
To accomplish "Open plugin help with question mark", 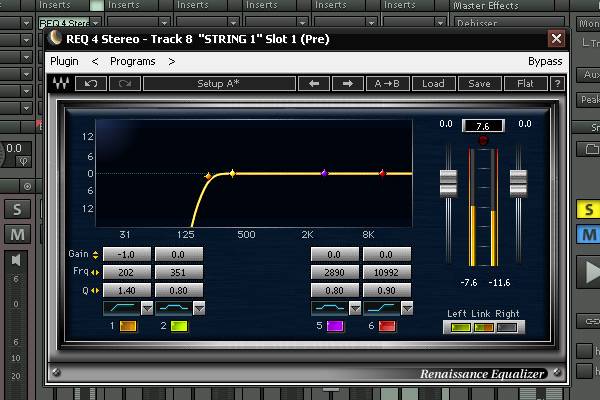I will coord(557,83).
